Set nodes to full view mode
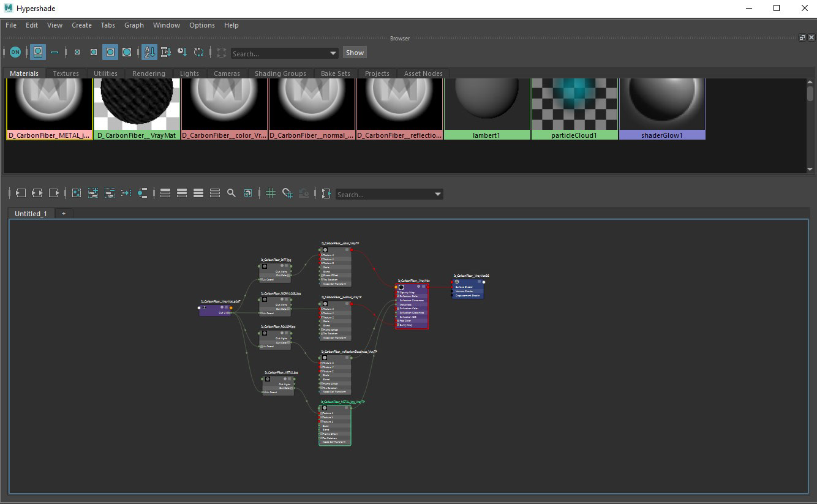 tap(198, 193)
